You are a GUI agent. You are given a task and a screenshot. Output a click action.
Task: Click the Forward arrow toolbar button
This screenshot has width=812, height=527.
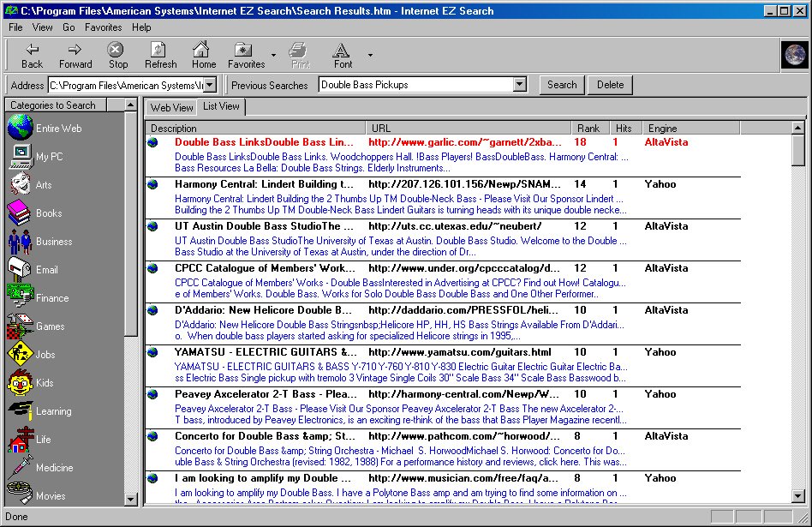pos(75,56)
